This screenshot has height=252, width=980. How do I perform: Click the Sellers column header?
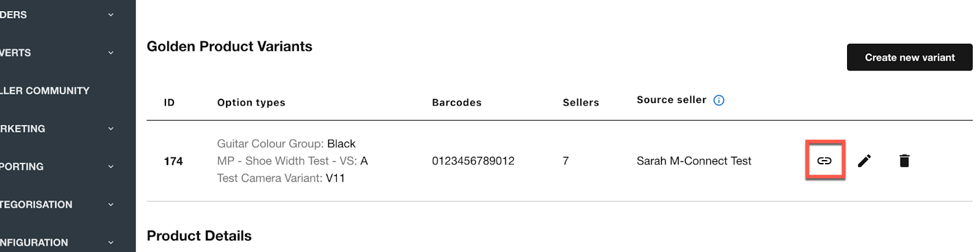(x=581, y=102)
